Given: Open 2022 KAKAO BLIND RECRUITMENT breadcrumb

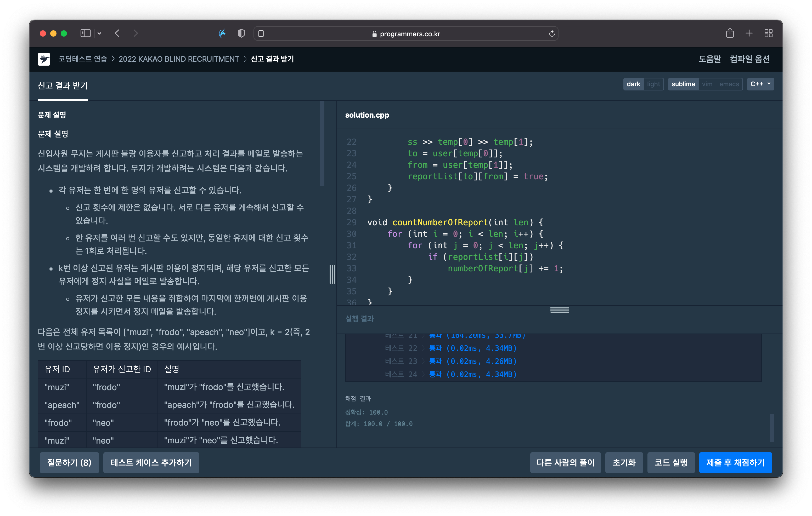Looking at the screenshot, I should pyautogui.click(x=179, y=59).
